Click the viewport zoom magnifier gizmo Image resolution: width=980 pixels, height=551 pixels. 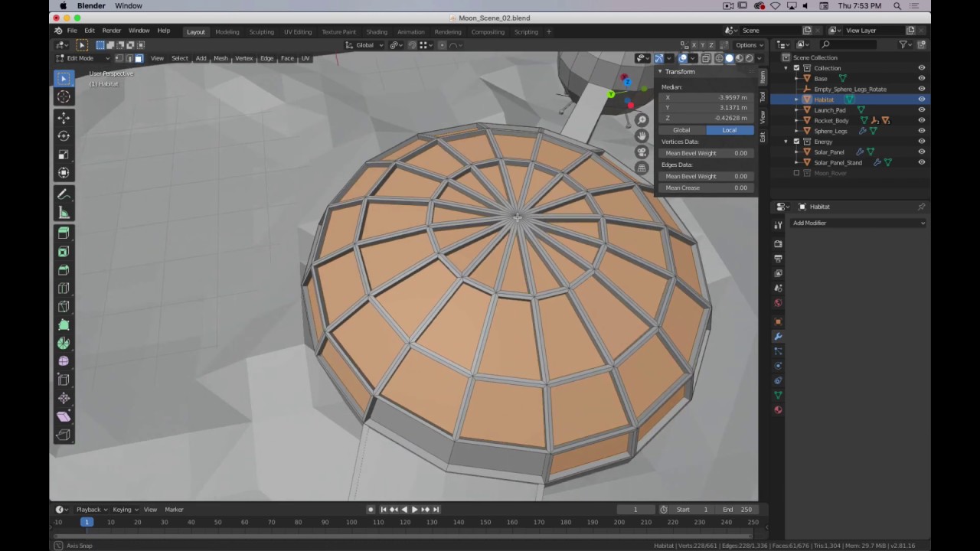(x=642, y=120)
